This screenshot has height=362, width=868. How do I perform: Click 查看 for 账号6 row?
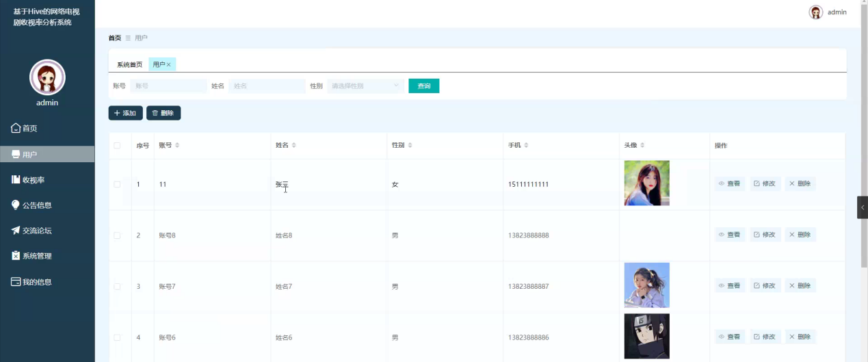[730, 337]
